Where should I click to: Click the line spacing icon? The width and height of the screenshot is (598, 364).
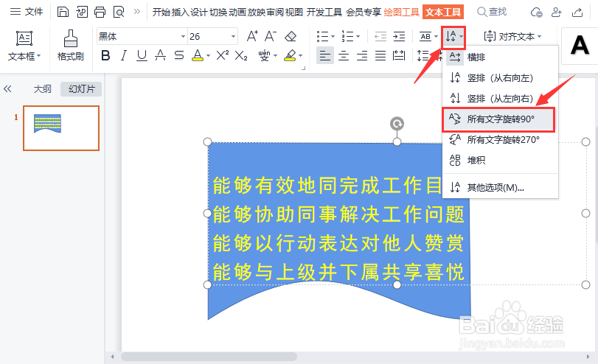tap(423, 56)
